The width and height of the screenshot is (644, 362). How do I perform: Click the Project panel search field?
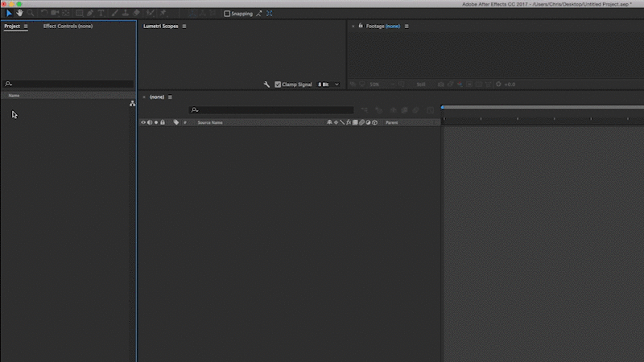click(x=68, y=84)
